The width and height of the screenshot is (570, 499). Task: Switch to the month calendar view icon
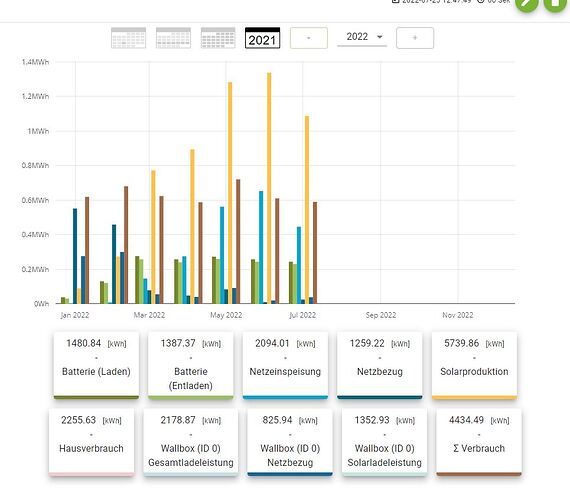(x=218, y=38)
